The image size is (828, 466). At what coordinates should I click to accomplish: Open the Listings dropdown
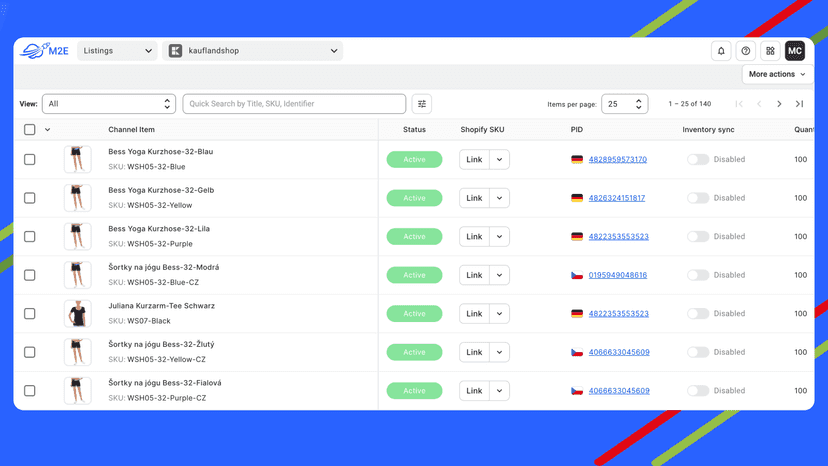[117, 51]
